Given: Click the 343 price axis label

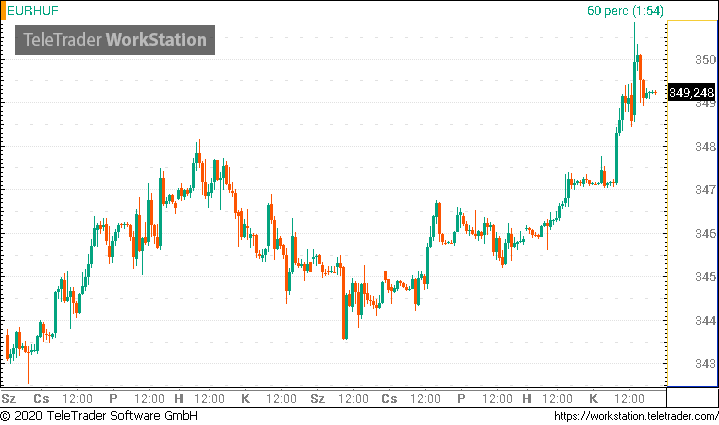Looking at the screenshot, I should (x=705, y=364).
